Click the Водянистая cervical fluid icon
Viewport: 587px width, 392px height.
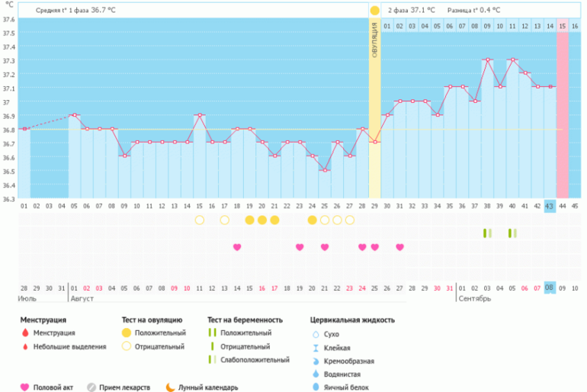pos(316,374)
